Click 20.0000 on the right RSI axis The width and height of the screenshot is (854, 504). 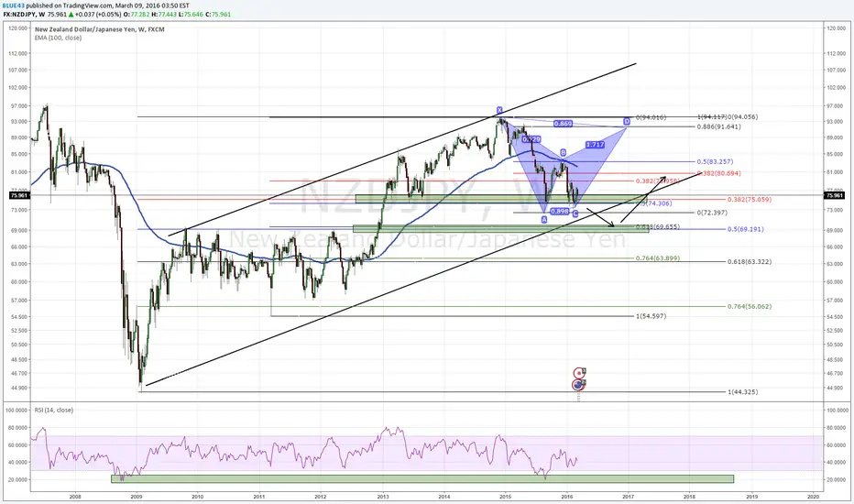point(838,479)
